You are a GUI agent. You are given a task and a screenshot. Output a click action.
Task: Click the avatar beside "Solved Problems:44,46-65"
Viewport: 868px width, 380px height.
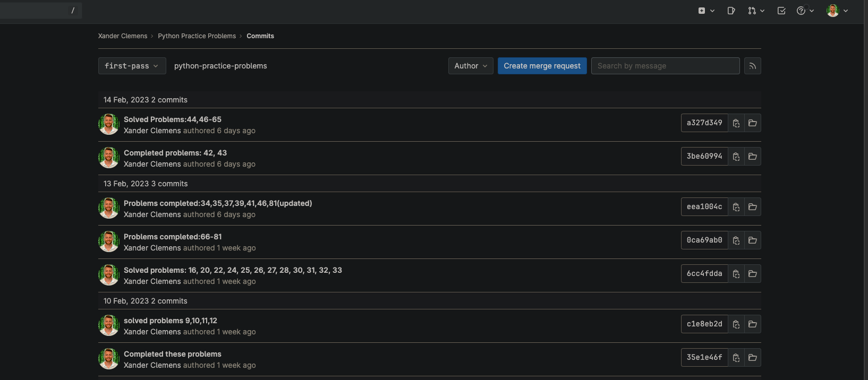tap(109, 124)
